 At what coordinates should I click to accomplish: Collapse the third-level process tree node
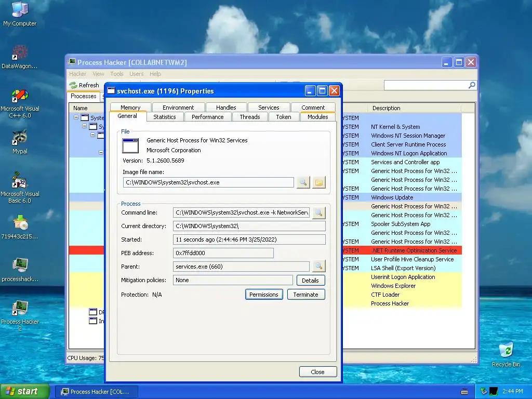(x=92, y=135)
